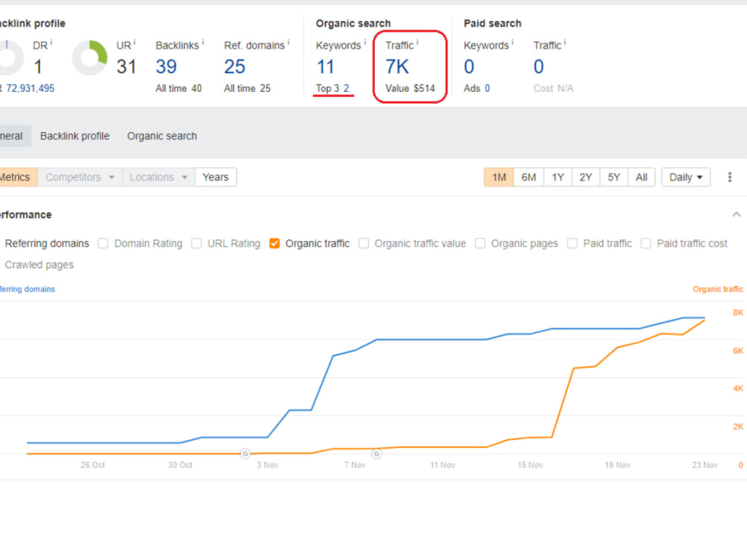Click the Referring domains metric label
This screenshot has height=560, width=747.
[46, 243]
